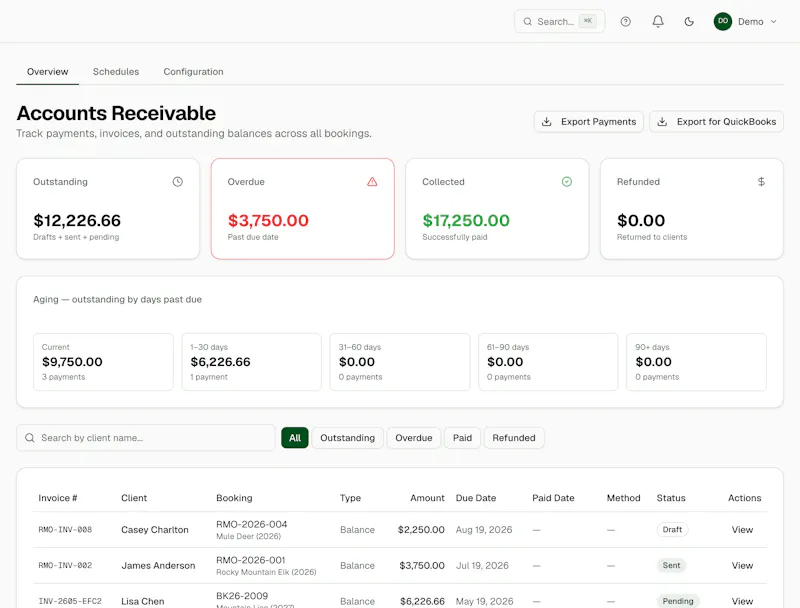
Task: Select the 61–90 days aging bucket
Action: (548, 362)
